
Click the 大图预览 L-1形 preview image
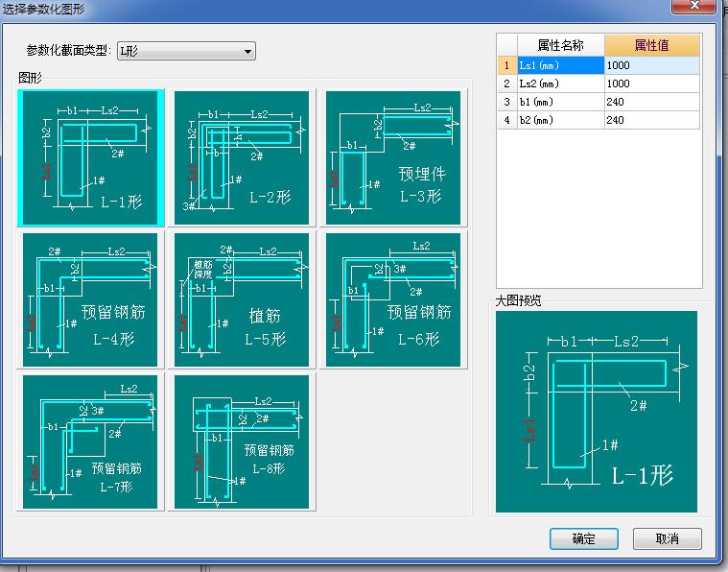pyautogui.click(x=597, y=412)
